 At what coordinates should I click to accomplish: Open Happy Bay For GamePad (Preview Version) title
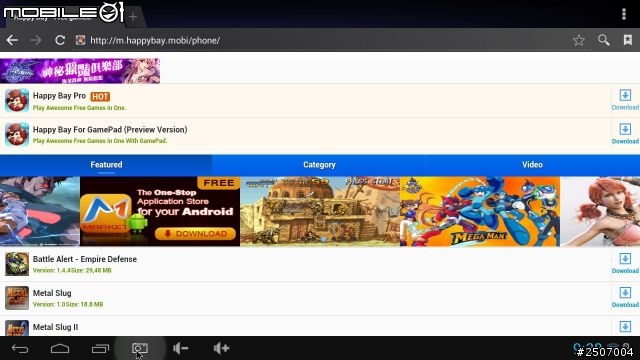[110, 130]
